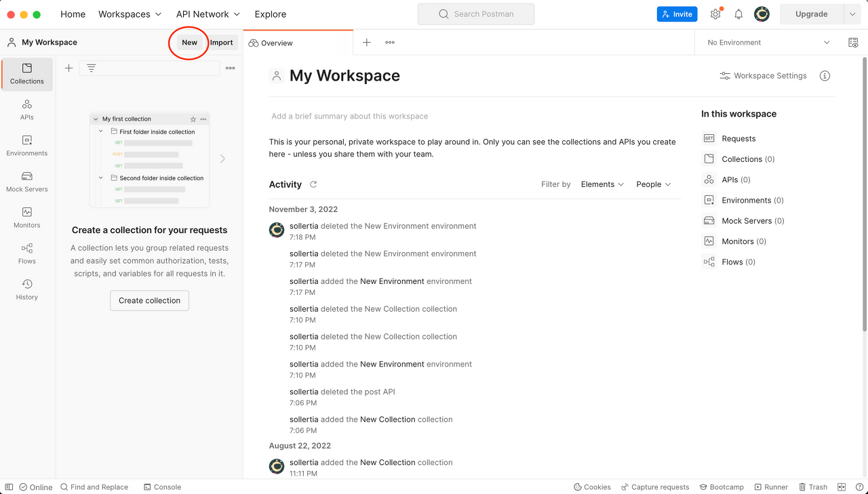The height and width of the screenshot is (494, 868).
Task: Open the settings gear icon
Action: tap(715, 14)
